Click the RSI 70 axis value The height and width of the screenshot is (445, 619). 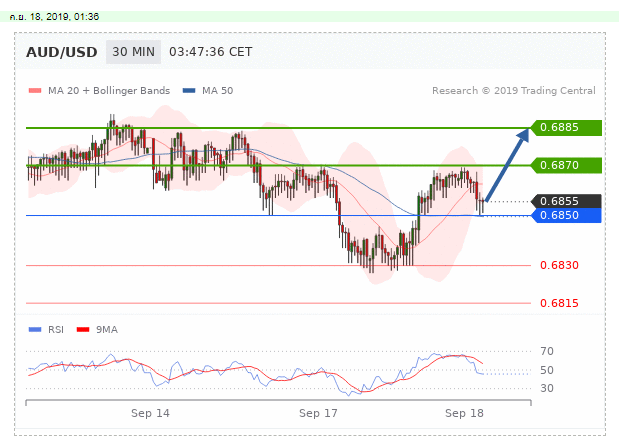[x=547, y=351]
